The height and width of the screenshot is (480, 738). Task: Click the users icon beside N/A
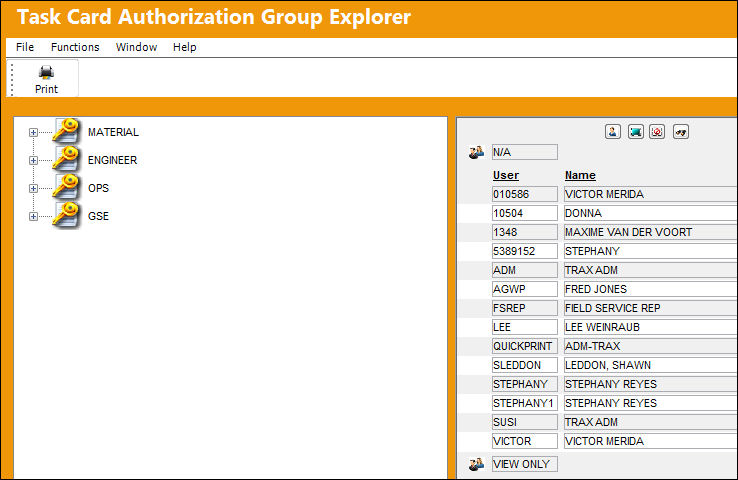pos(476,152)
